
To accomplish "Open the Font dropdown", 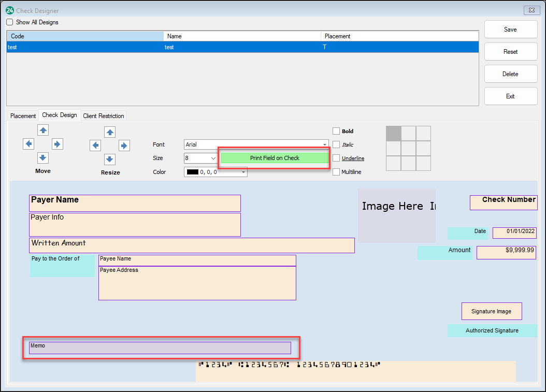I will pos(324,144).
